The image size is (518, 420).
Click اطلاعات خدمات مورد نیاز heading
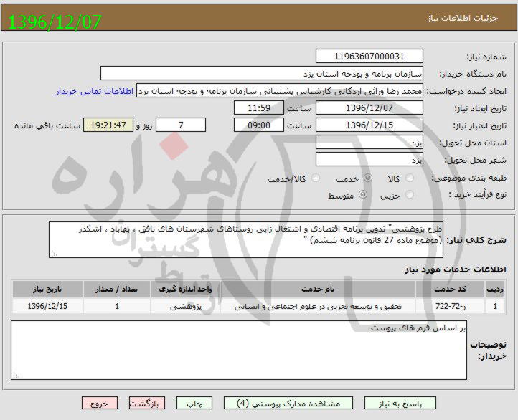click(x=456, y=269)
